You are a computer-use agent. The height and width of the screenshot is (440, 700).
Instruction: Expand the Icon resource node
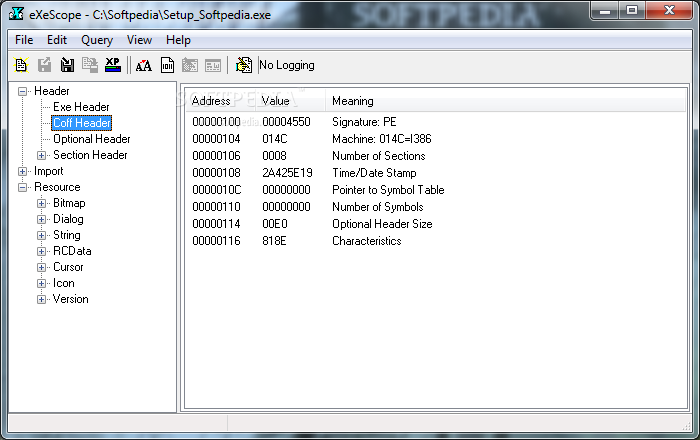(41, 283)
